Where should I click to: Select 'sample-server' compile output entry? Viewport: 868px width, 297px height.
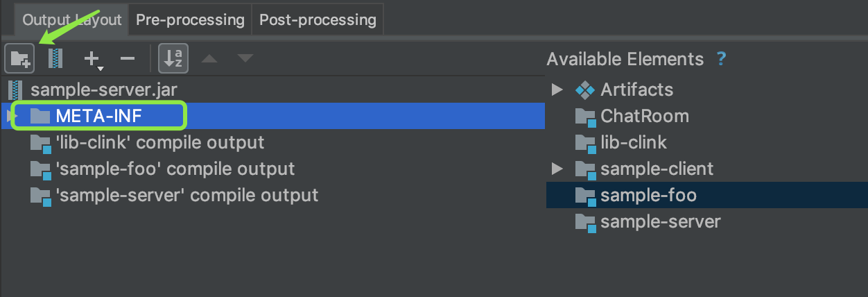tap(186, 195)
